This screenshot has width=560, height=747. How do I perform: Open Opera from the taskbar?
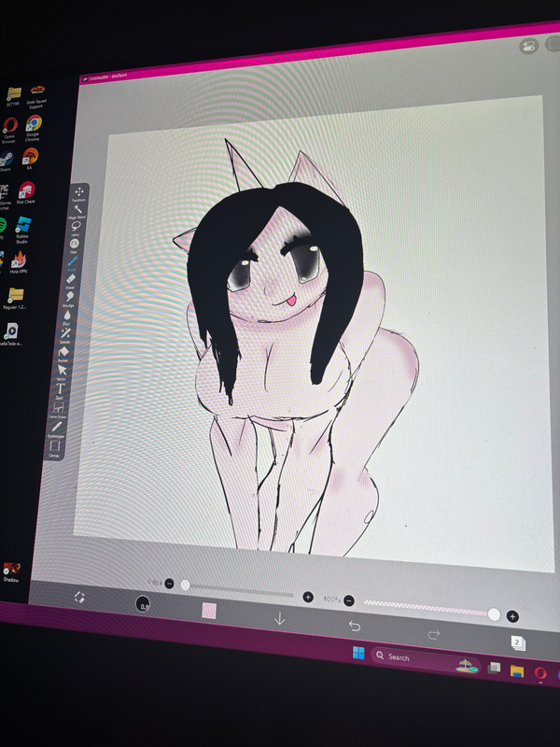point(540,673)
